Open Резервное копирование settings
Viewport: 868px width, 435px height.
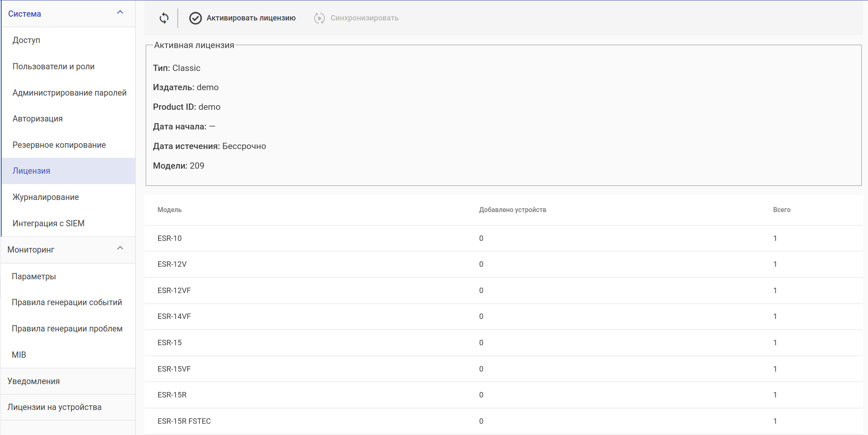(59, 145)
